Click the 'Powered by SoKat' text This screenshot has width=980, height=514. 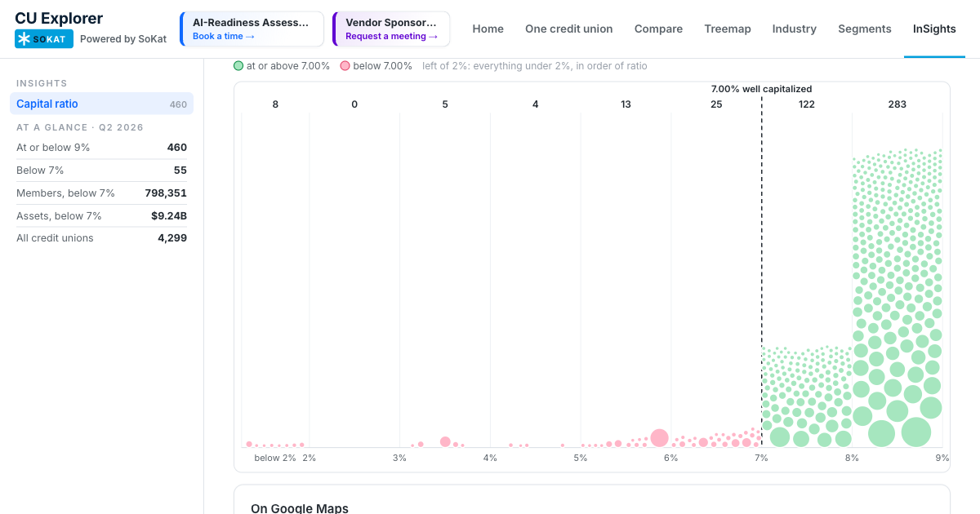coord(123,39)
